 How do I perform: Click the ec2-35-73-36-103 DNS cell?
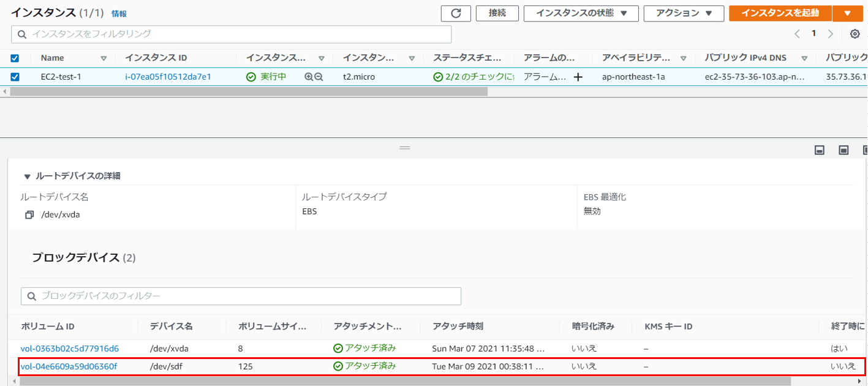[x=755, y=77]
